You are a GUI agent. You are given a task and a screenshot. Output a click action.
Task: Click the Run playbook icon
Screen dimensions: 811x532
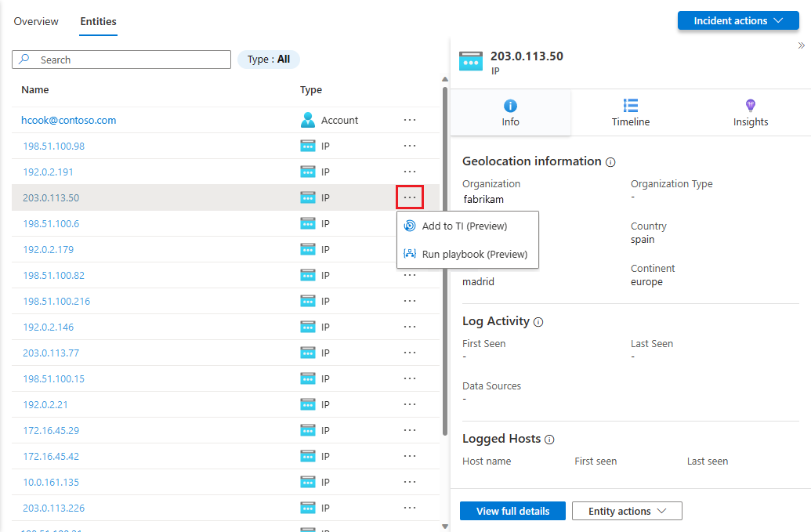click(x=411, y=254)
